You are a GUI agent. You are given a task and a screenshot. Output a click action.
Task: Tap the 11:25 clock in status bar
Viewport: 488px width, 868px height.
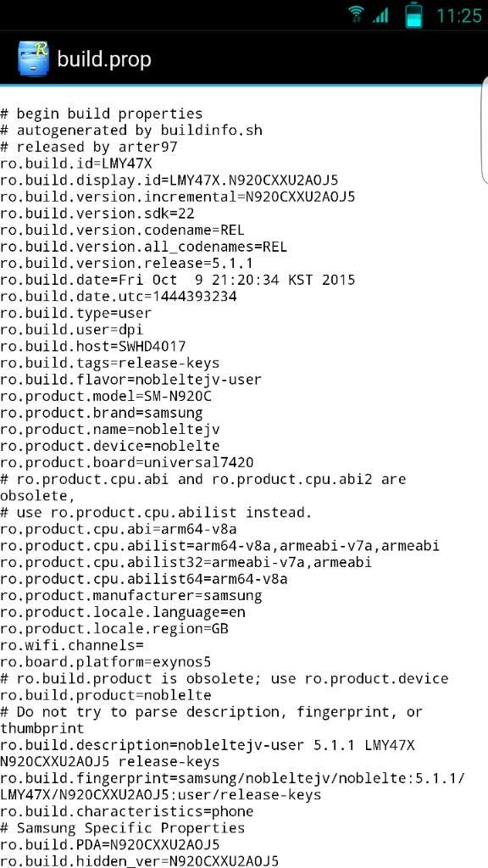pos(458,15)
